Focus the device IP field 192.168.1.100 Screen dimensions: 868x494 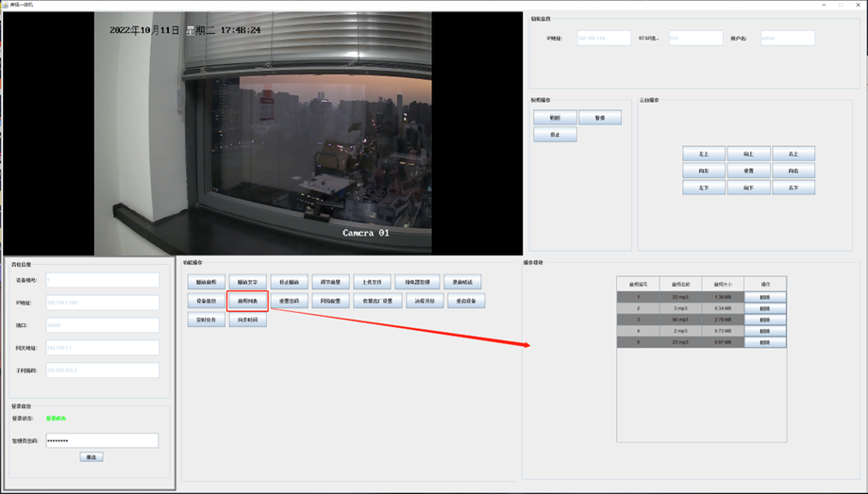tap(103, 303)
